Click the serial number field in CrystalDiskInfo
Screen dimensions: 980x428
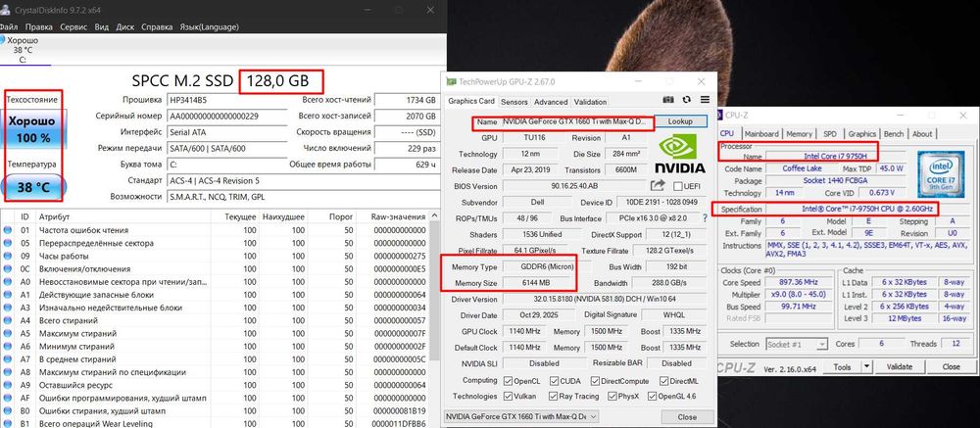(x=227, y=117)
